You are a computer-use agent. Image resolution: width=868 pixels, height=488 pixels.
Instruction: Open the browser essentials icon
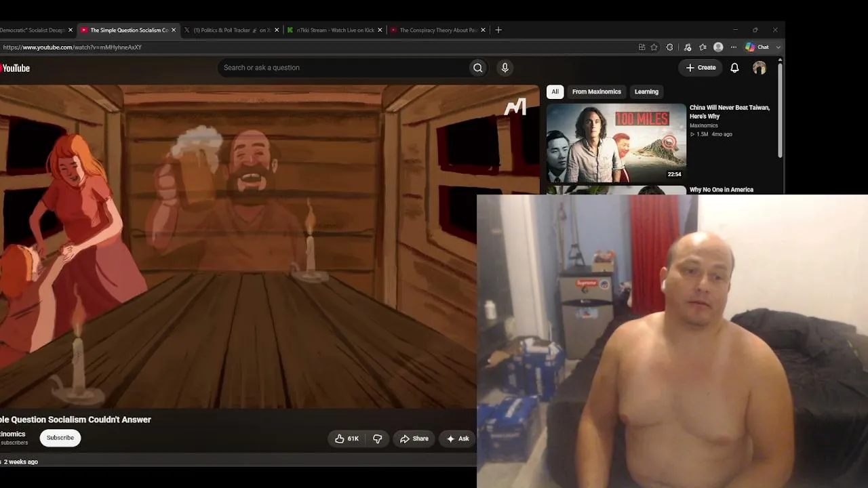(688, 47)
